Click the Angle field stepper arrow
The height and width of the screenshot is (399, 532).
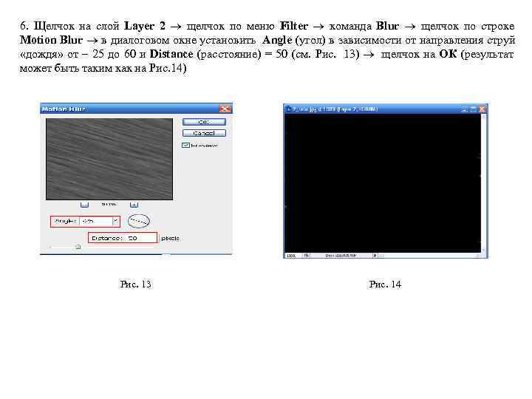pos(116,221)
